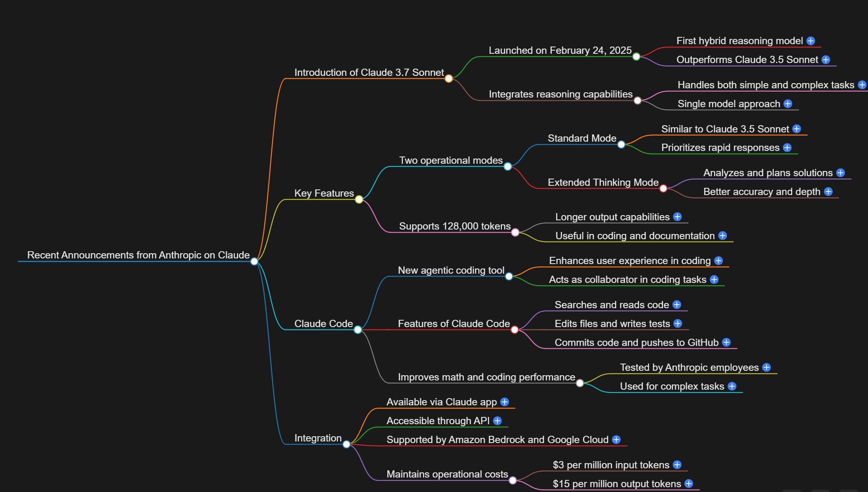Select the First hybrid reasoning model text
Screen dimensions: 868x492
pyautogui.click(x=739, y=41)
